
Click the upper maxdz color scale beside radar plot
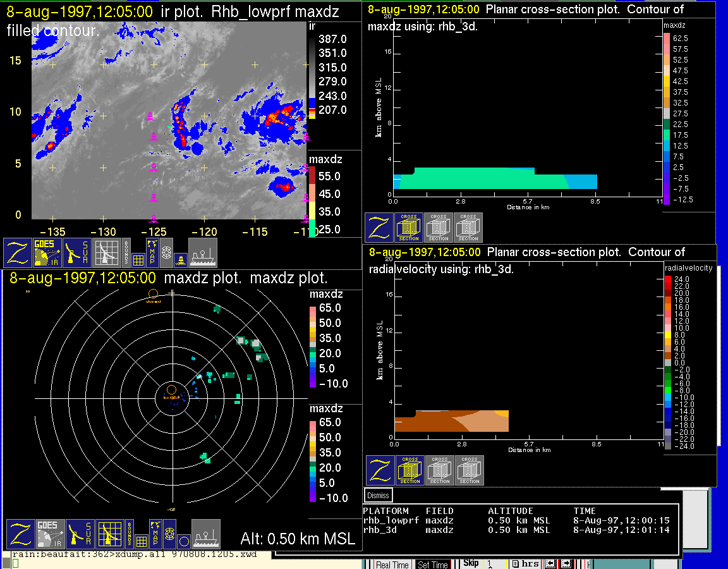point(313,346)
